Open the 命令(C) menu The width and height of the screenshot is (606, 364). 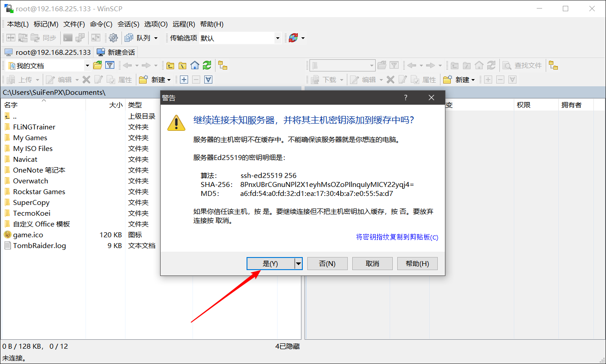click(x=101, y=24)
